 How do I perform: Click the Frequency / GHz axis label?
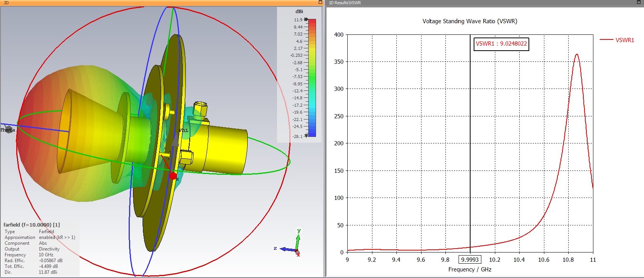pos(470,269)
